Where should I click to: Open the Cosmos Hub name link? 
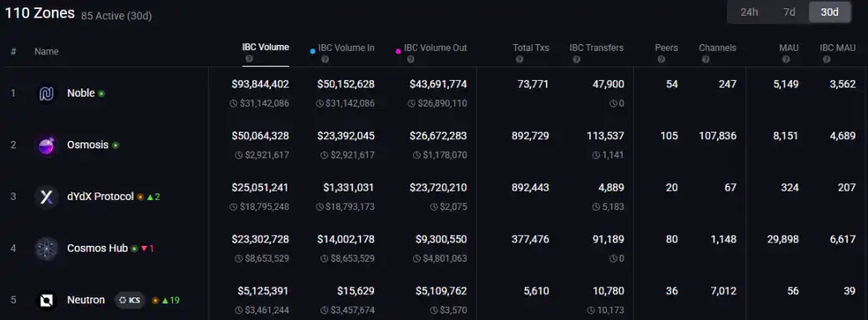pyautogui.click(x=98, y=248)
